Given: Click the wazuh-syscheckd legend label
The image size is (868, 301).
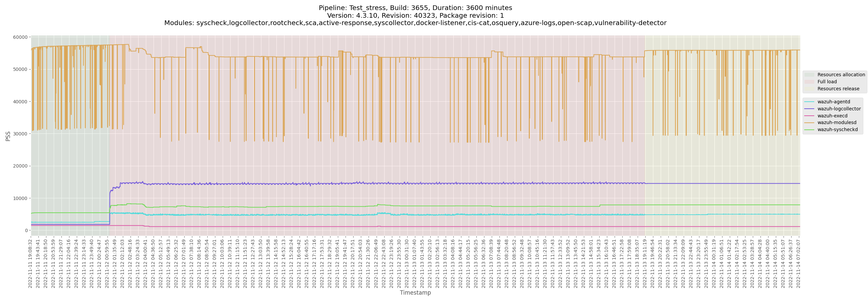Looking at the screenshot, I should tap(837, 129).
